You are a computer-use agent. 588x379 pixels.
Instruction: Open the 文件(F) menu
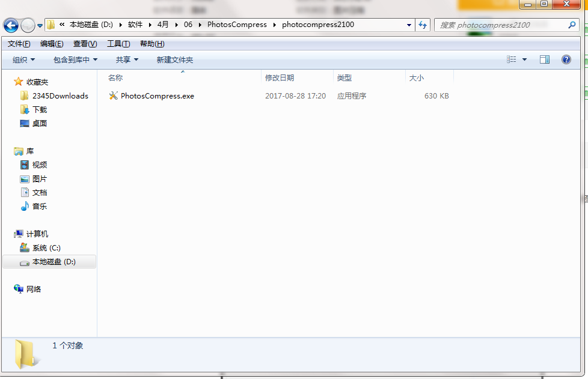(19, 44)
